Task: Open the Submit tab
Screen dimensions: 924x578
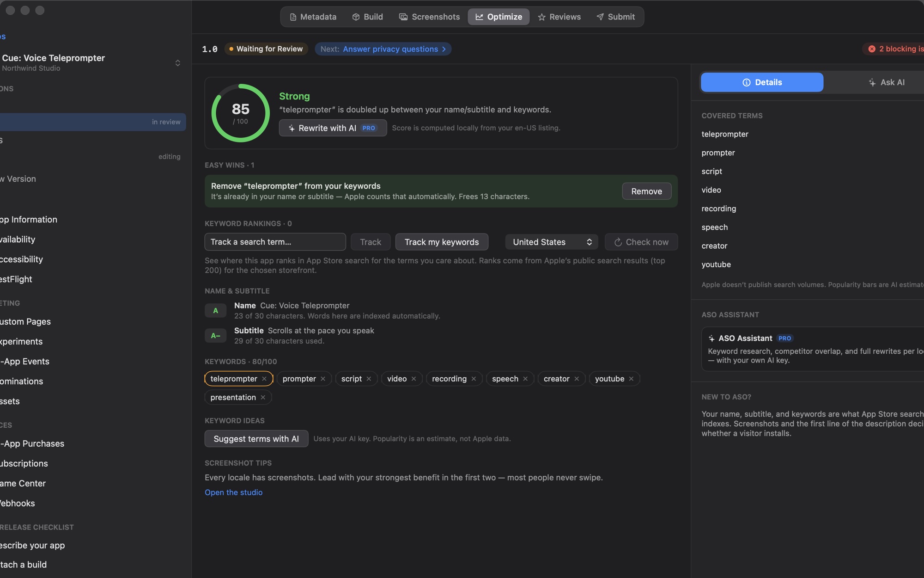Action: (615, 17)
